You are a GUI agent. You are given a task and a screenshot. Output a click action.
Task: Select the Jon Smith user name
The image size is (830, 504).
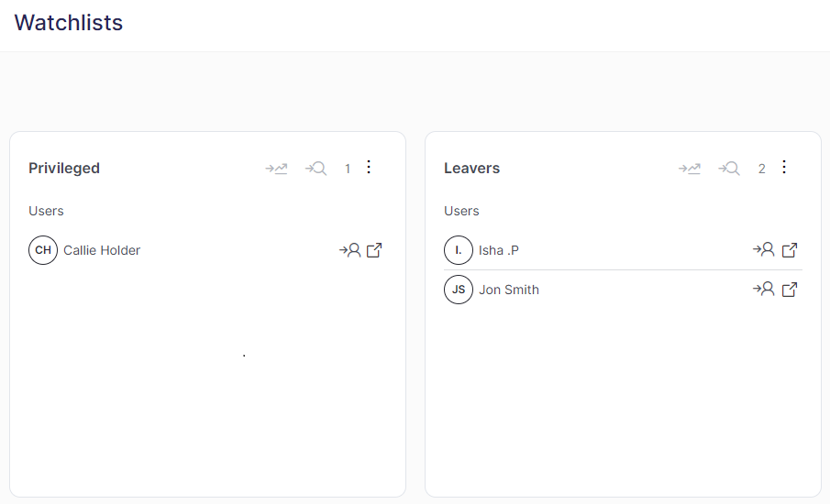pos(509,290)
